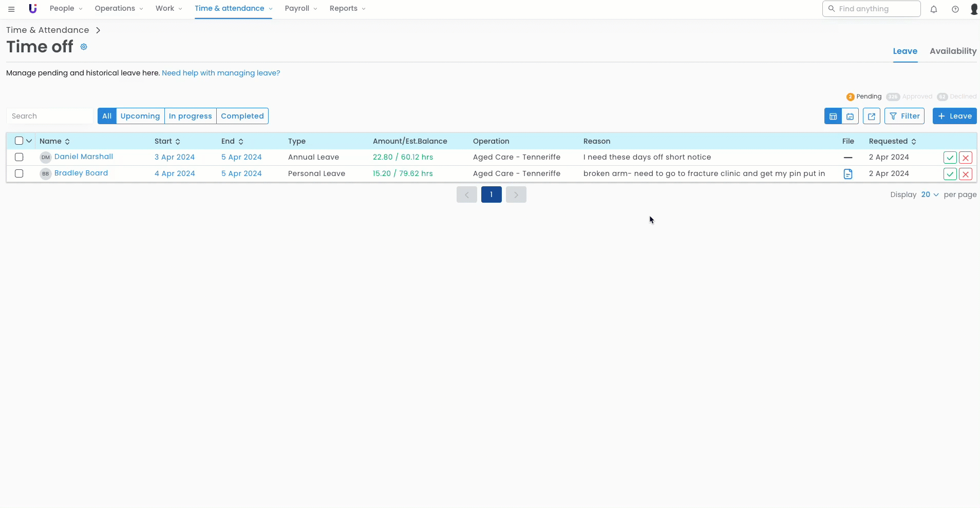Expand the bulk selection chevron in header

coord(29,141)
